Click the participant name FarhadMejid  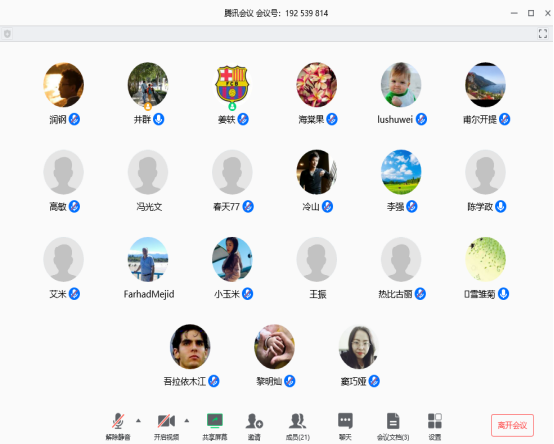(149, 294)
